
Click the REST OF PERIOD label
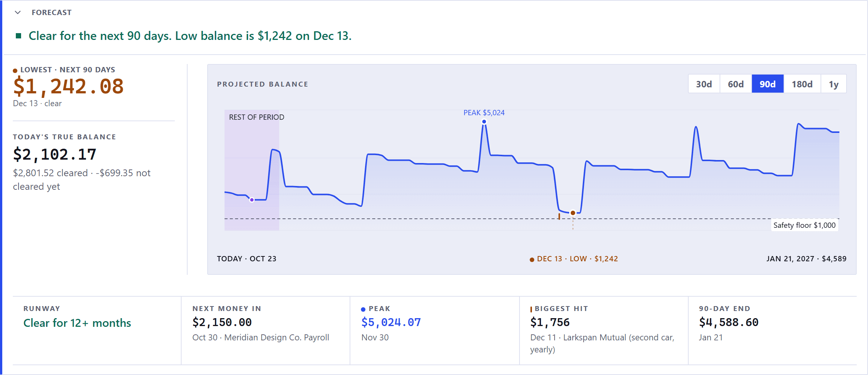257,117
